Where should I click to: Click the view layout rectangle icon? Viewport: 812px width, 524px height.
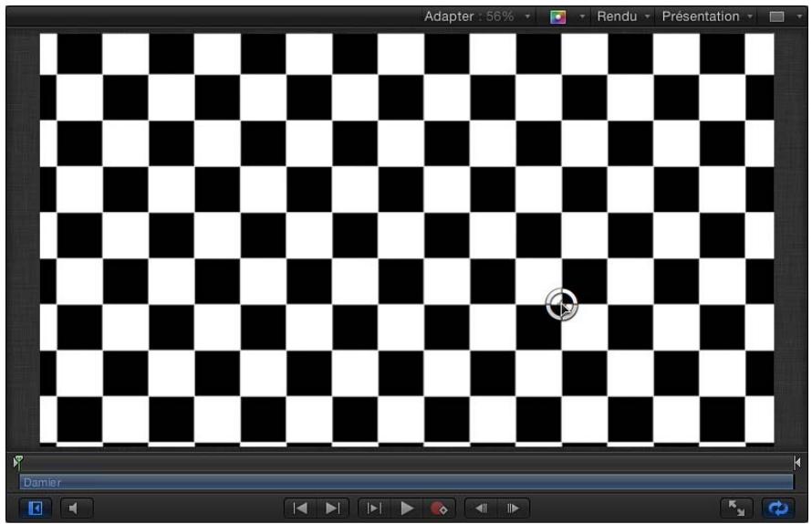[776, 17]
